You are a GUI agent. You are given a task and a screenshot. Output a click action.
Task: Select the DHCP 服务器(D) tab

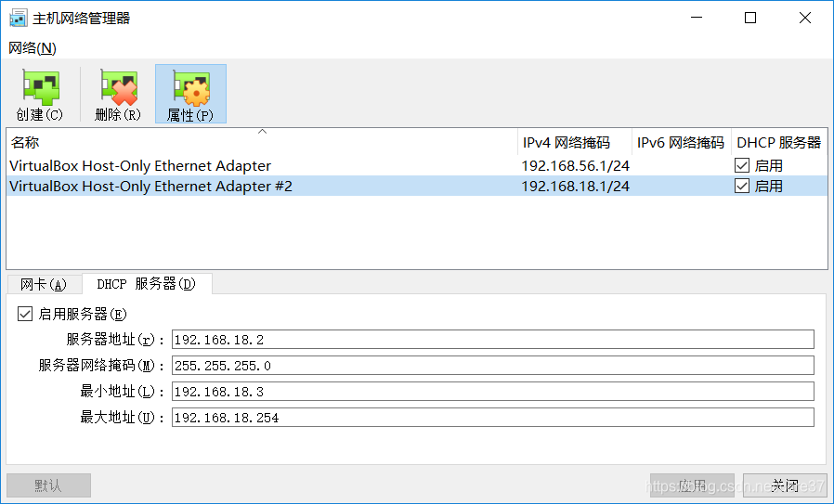(147, 284)
